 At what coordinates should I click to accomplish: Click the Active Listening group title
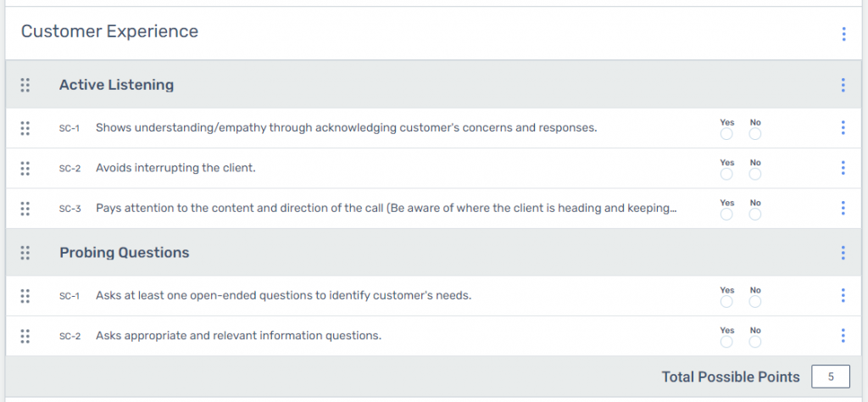click(116, 85)
